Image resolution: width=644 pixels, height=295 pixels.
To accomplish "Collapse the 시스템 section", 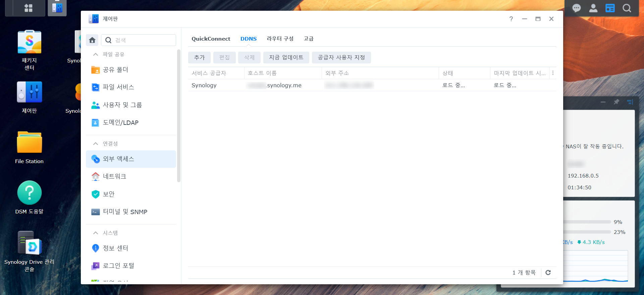I will click(96, 233).
